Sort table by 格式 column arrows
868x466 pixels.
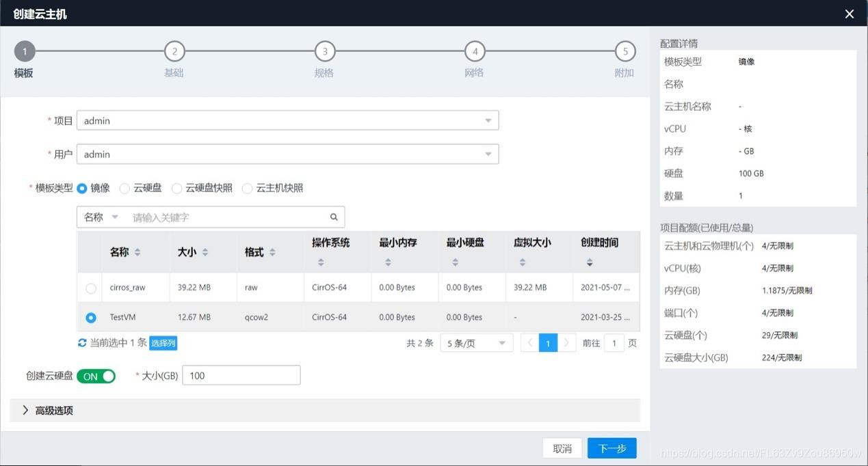272,252
